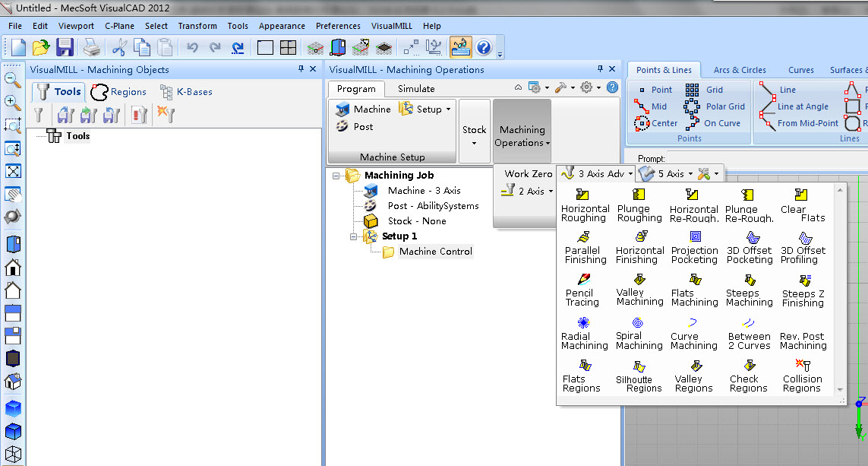Choose Silhoutte Regions option
Viewport: 868px width, 466px height.
pos(639,376)
